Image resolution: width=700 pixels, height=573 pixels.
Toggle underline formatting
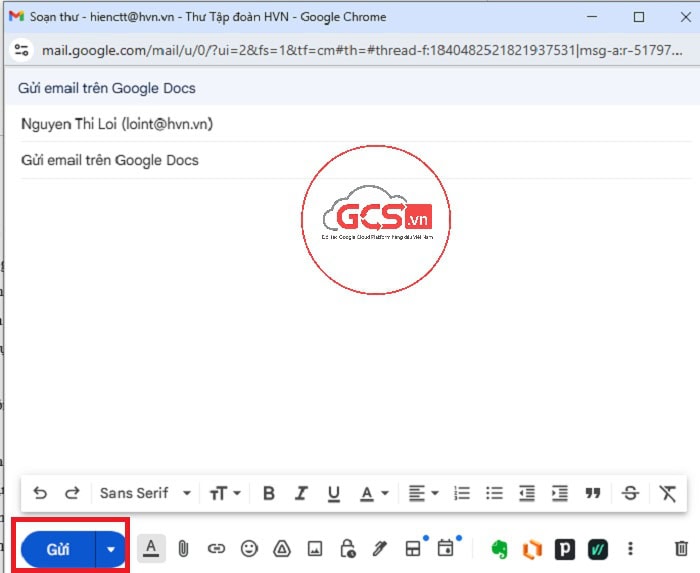[333, 494]
